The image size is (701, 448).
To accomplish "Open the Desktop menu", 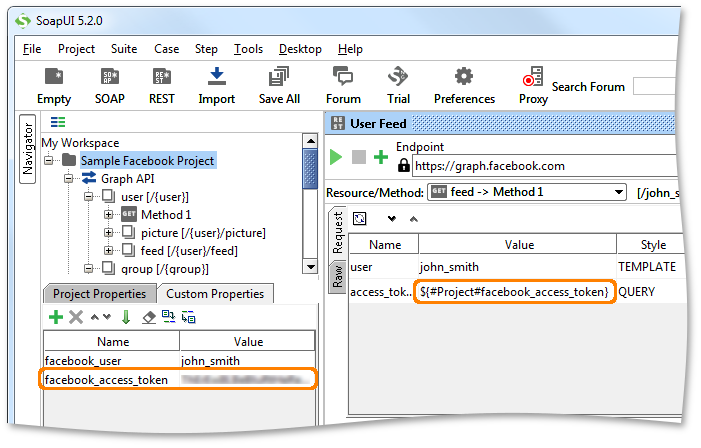I will 300,49.
